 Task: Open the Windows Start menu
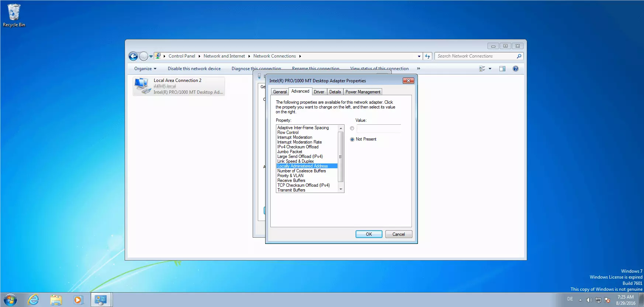click(x=10, y=300)
